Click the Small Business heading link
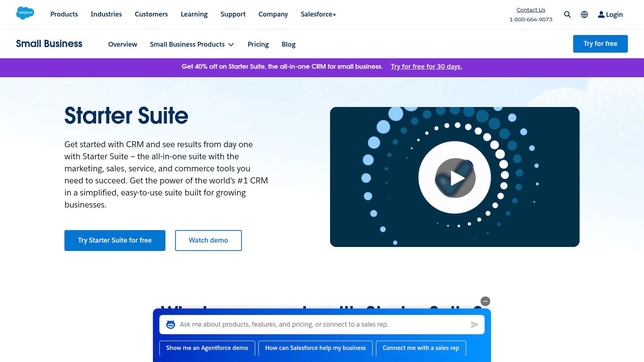The height and width of the screenshot is (362, 644). click(49, 43)
